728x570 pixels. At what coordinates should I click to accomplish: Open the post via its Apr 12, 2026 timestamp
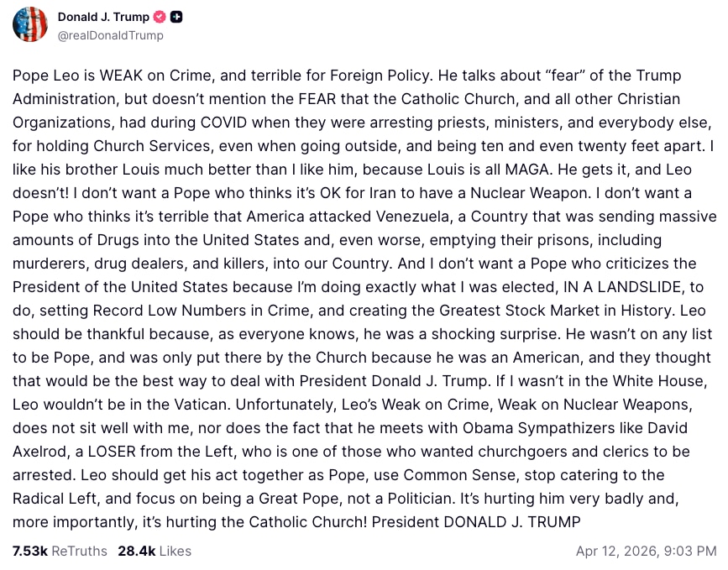click(x=647, y=552)
